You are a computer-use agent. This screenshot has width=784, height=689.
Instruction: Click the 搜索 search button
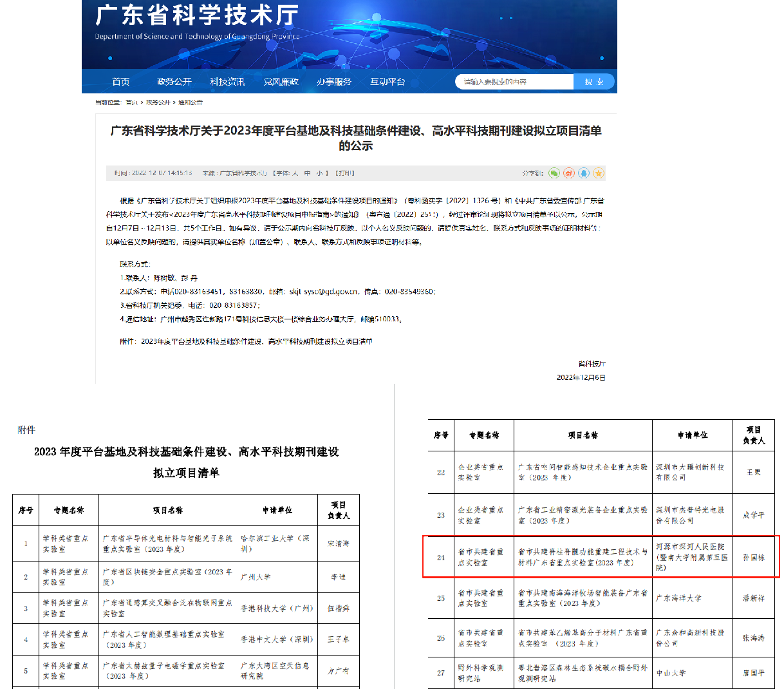point(594,82)
